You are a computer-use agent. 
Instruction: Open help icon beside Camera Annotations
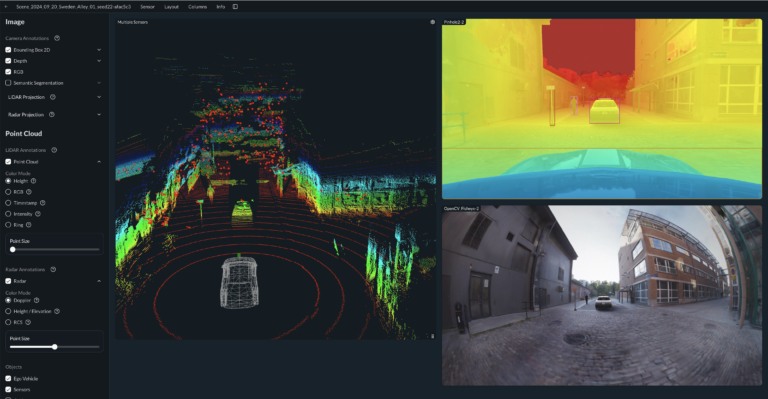pos(57,38)
